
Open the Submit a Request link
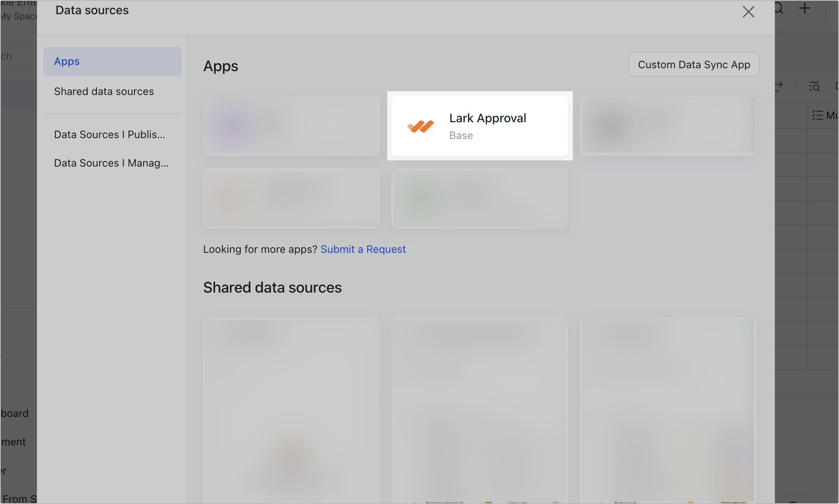click(x=363, y=249)
